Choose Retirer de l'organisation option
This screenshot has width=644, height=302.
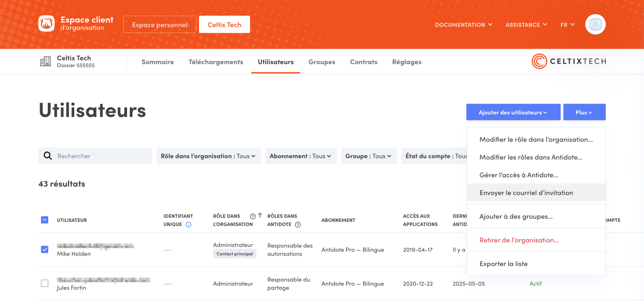(519, 240)
